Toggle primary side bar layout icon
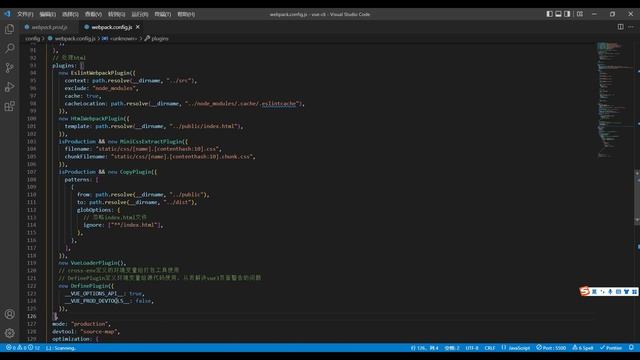The width and height of the screenshot is (640, 360). pyautogui.click(x=549, y=14)
